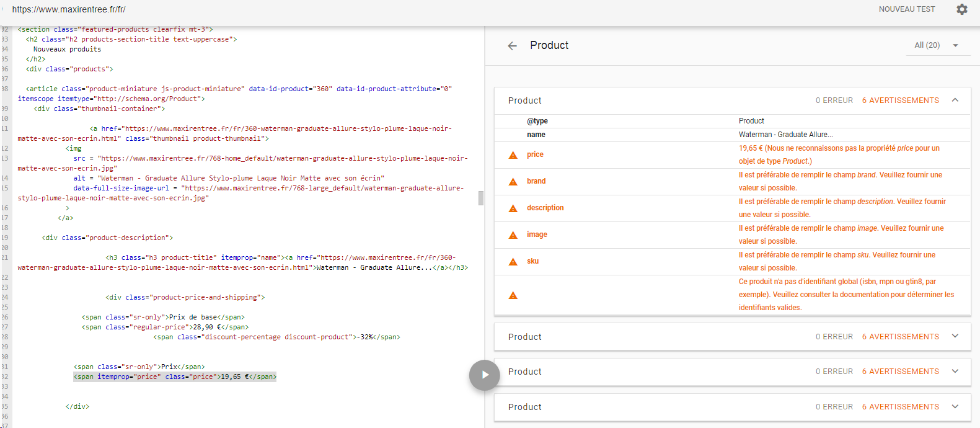This screenshot has height=428, width=980.
Task: Click the warning icon next to sku
Action: coord(513,262)
